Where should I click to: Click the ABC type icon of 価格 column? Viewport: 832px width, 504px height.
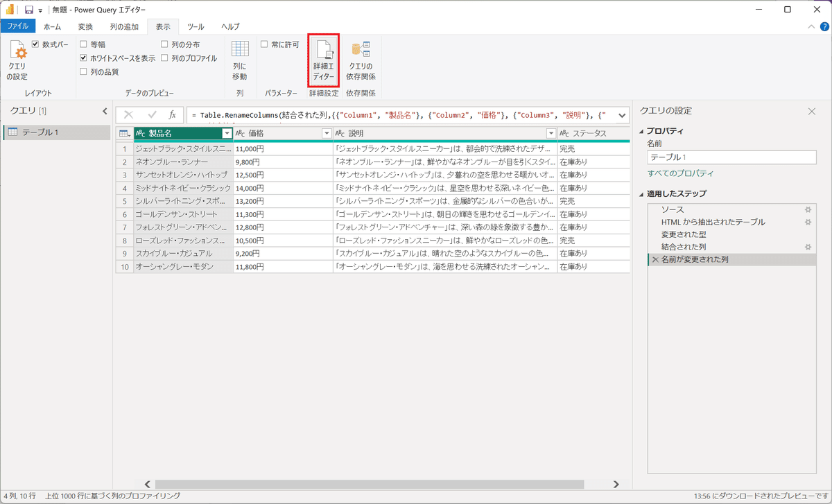(x=241, y=134)
